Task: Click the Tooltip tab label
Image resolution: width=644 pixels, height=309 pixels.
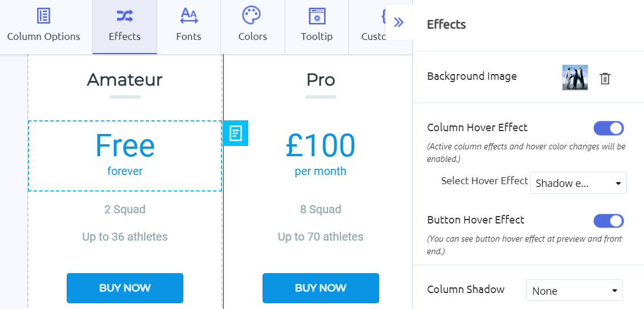Action: pos(317,36)
